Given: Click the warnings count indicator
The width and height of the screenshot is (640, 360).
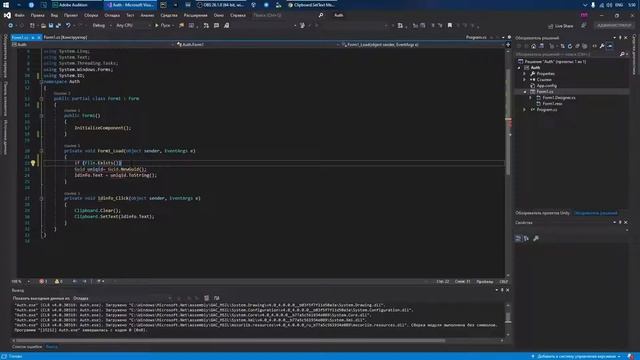Looking at the screenshot, I should tap(59, 281).
